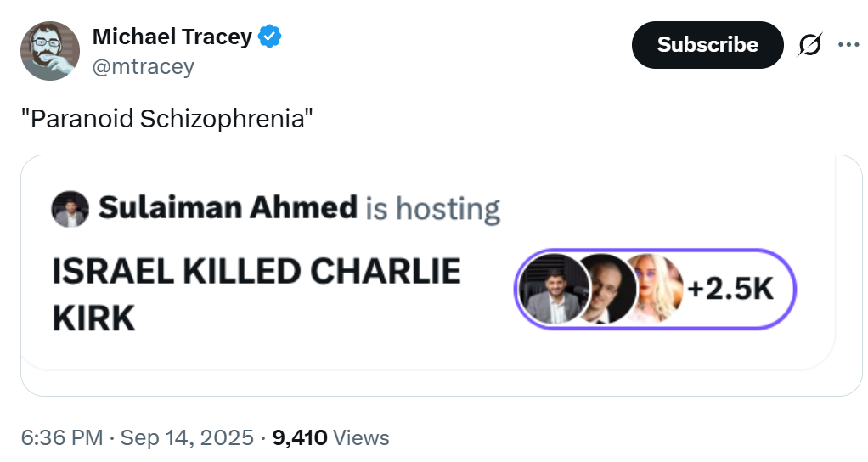Click the Subscribe button
This screenshot has height=462, width=868.
point(707,45)
